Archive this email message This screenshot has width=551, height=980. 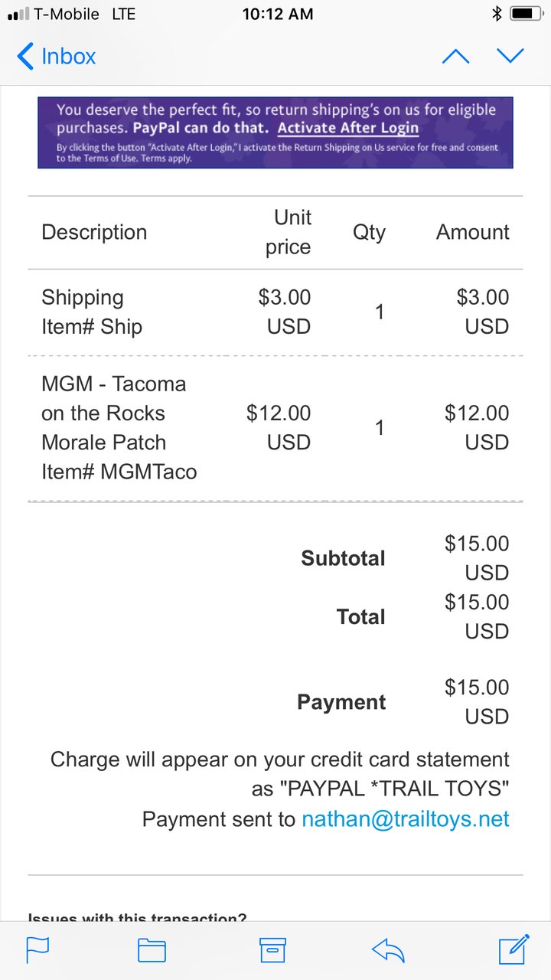272,950
